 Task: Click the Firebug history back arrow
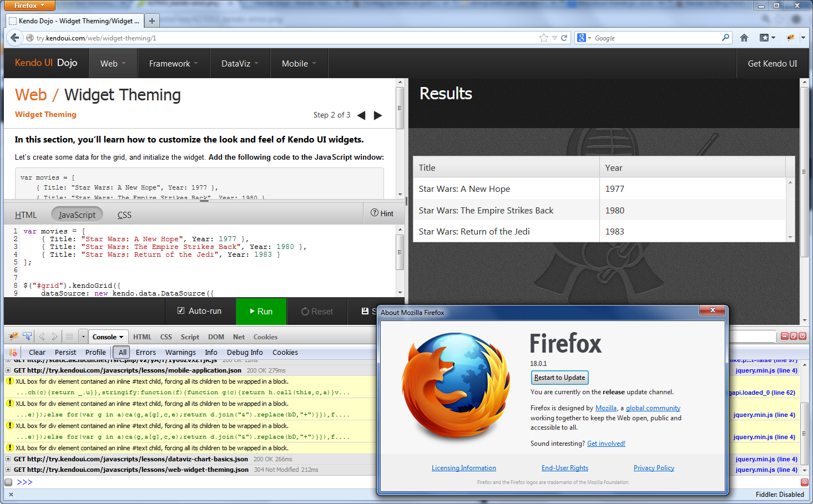coord(42,337)
